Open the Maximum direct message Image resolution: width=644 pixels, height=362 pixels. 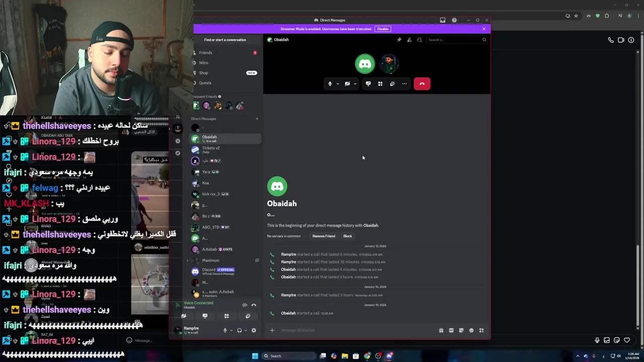tap(225, 260)
